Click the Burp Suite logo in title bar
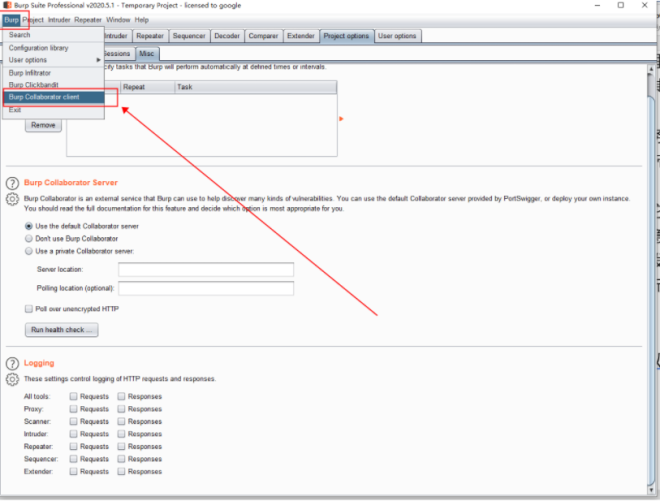 coord(7,5)
